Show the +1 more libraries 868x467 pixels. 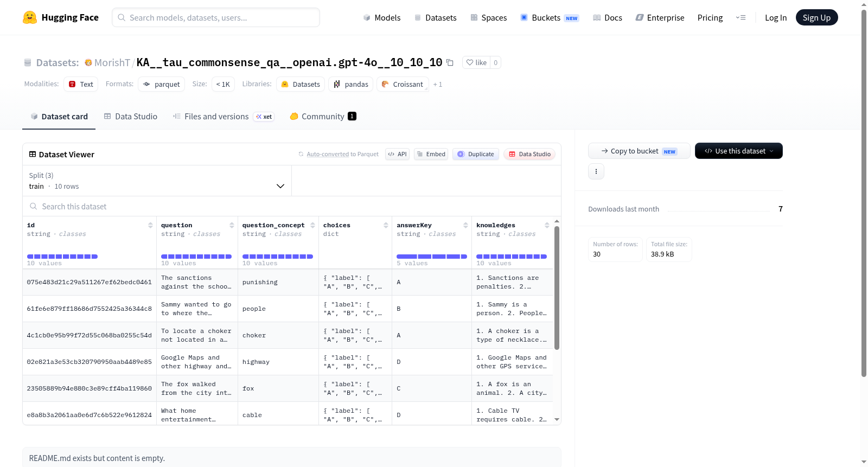438,85
